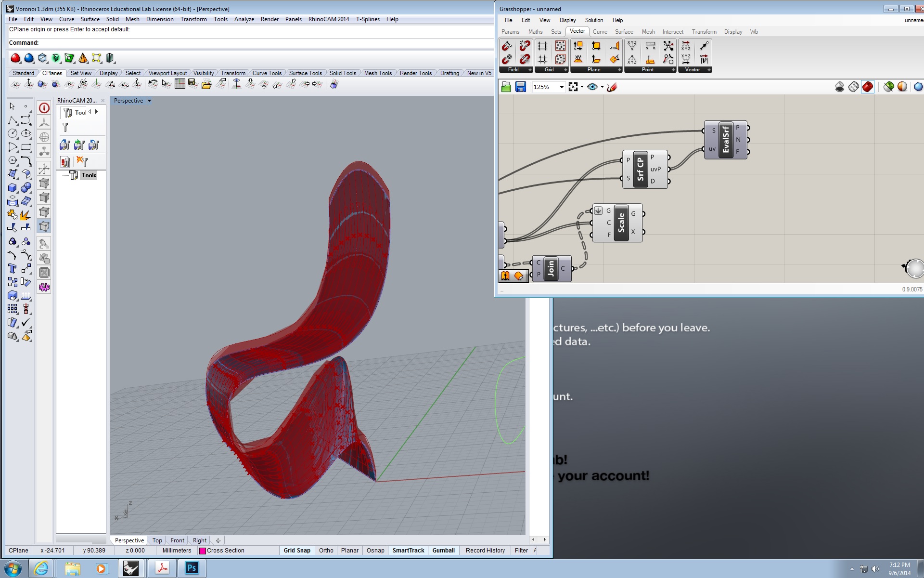Expand the Vector panel in Grasshopper
The width and height of the screenshot is (924, 578).
tap(709, 70)
